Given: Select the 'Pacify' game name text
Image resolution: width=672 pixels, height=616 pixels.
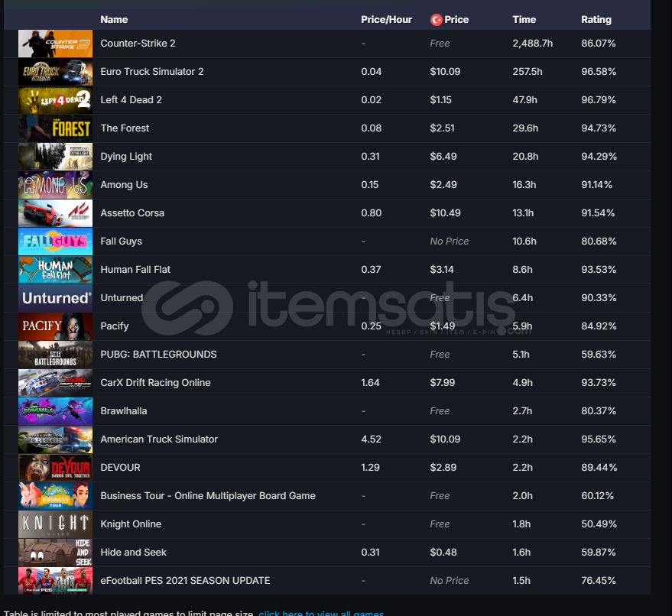Looking at the screenshot, I should [x=115, y=326].
